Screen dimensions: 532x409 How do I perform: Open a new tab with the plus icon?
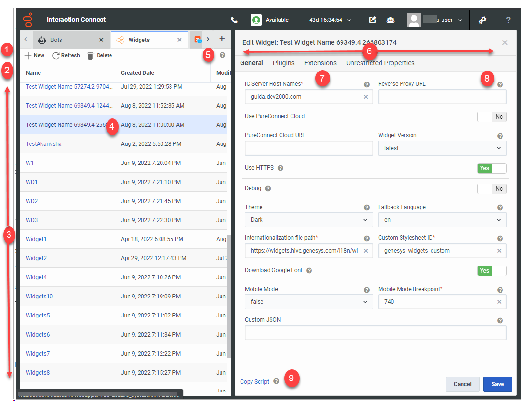click(x=222, y=39)
